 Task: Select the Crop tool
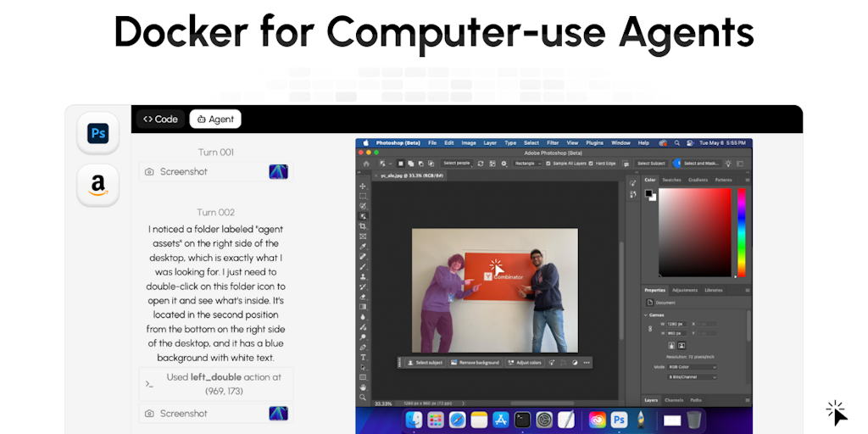tap(363, 226)
